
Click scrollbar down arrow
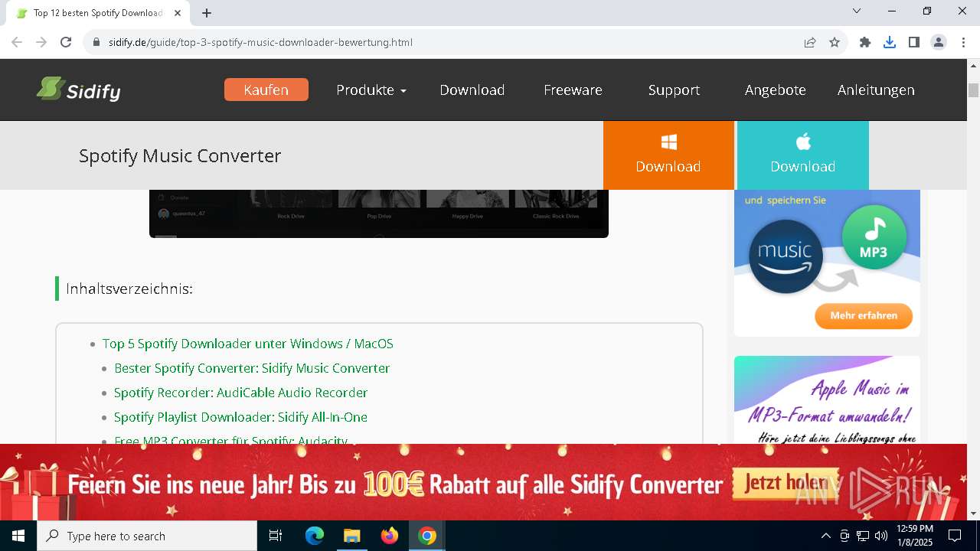(x=973, y=514)
